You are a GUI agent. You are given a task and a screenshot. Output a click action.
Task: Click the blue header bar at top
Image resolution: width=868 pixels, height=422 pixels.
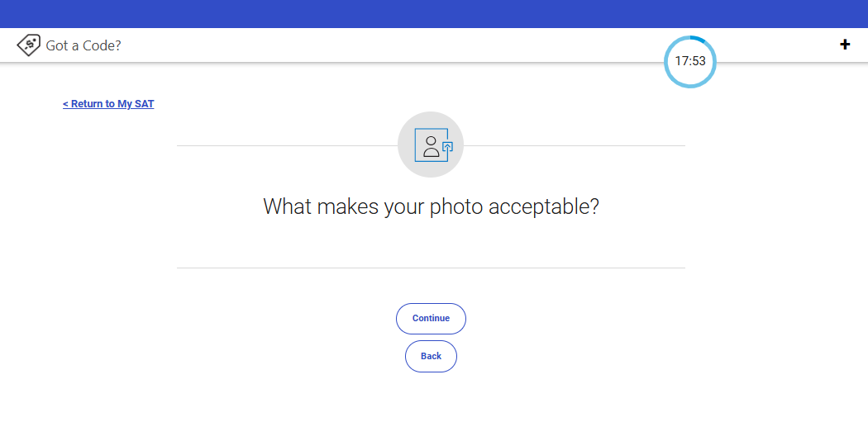(434, 13)
